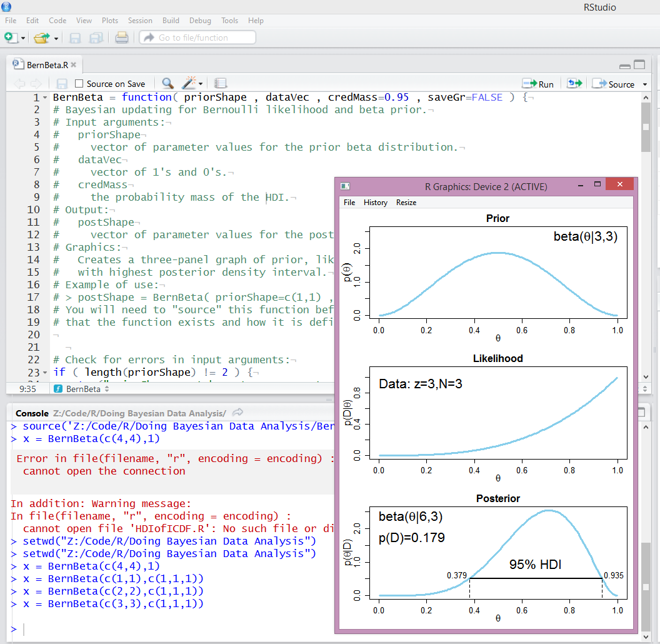The height and width of the screenshot is (644, 660).
Task: Toggle the fold arrow on line 23
Action: [45, 373]
